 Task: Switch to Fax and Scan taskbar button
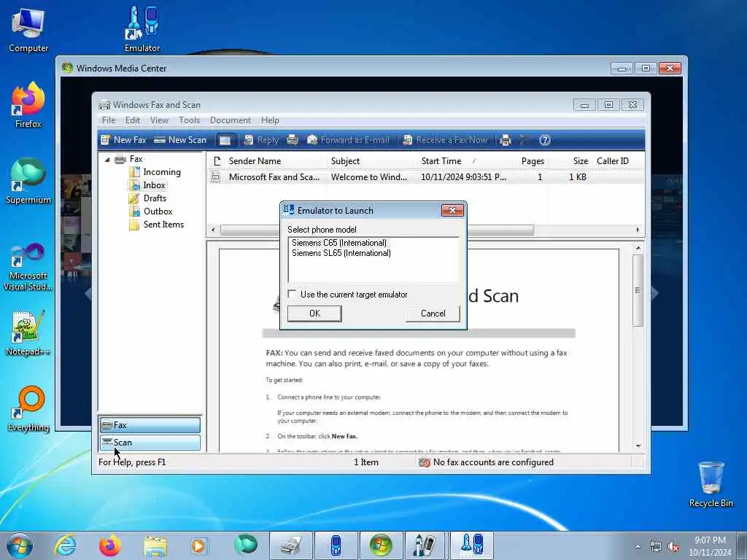tap(291, 545)
